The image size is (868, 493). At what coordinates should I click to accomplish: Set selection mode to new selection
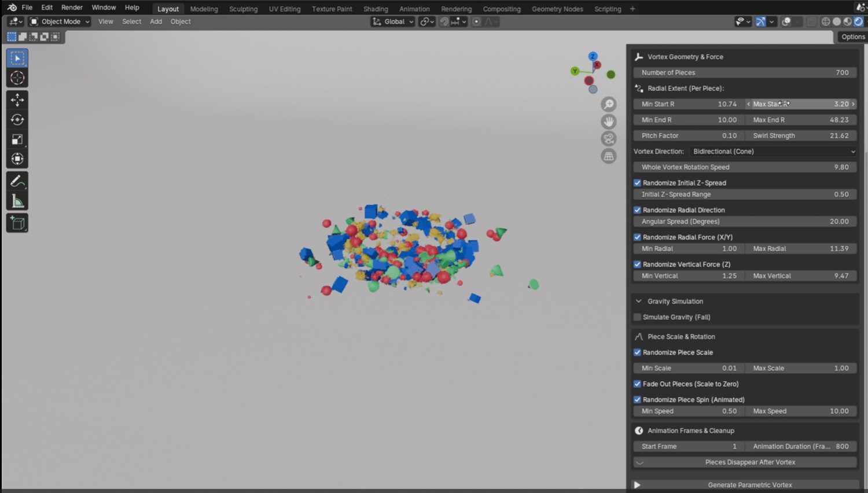click(12, 36)
